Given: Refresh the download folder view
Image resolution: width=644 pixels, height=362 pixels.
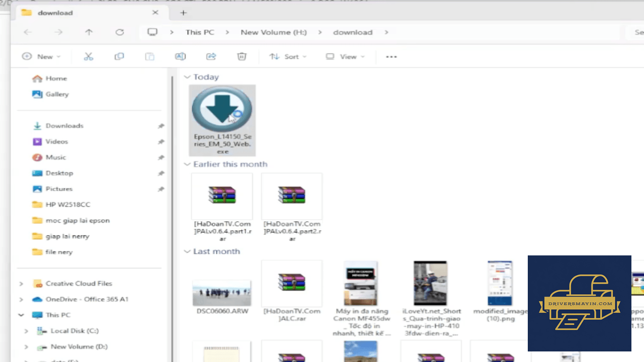Looking at the screenshot, I should tap(119, 32).
